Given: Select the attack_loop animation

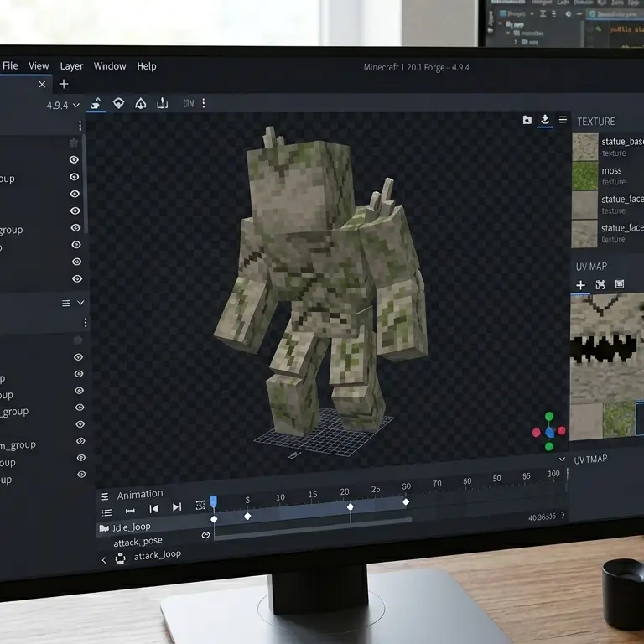Looking at the screenshot, I should [x=158, y=555].
